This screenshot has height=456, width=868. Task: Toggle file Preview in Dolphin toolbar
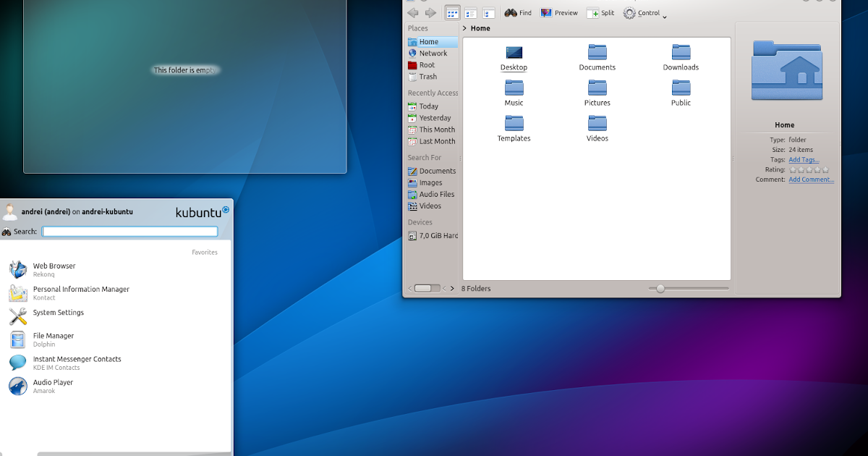(x=559, y=13)
